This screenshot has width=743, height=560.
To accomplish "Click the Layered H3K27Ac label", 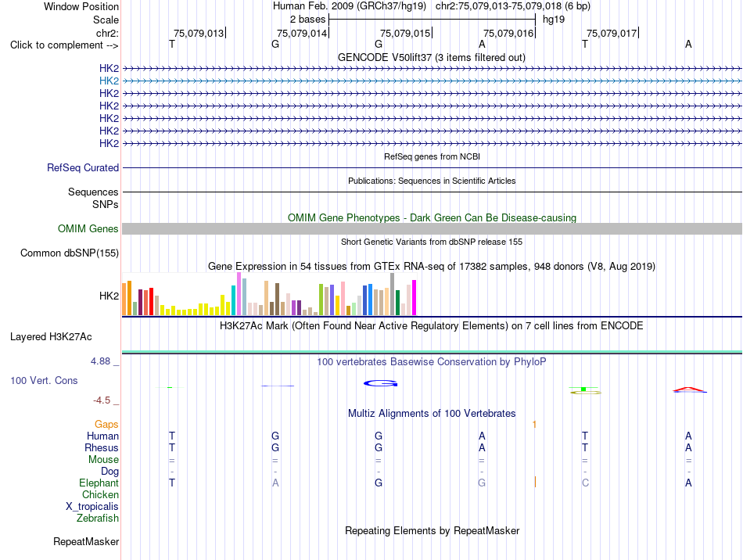I will click(51, 337).
